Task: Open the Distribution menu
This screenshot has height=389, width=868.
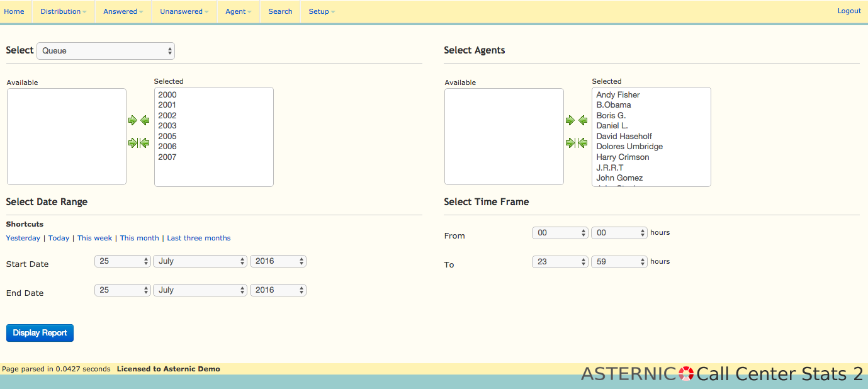Action: [63, 11]
